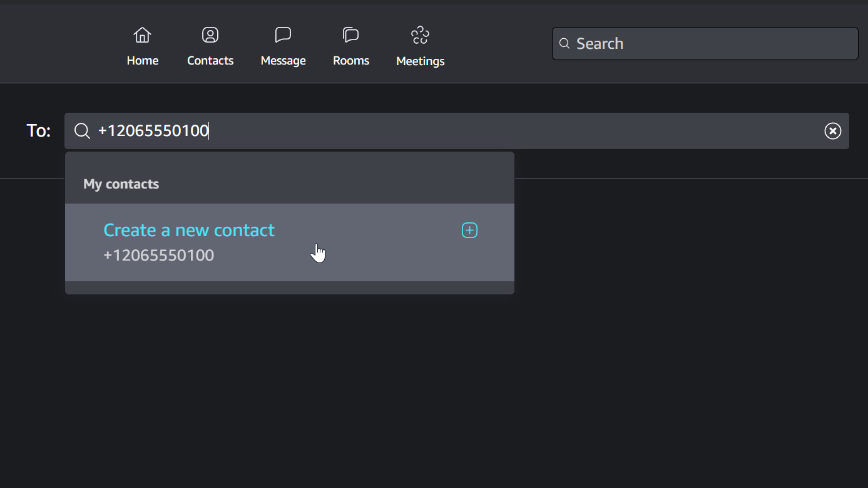Open the Contacts person icon
The height and width of the screenshot is (488, 868).
[x=210, y=35]
